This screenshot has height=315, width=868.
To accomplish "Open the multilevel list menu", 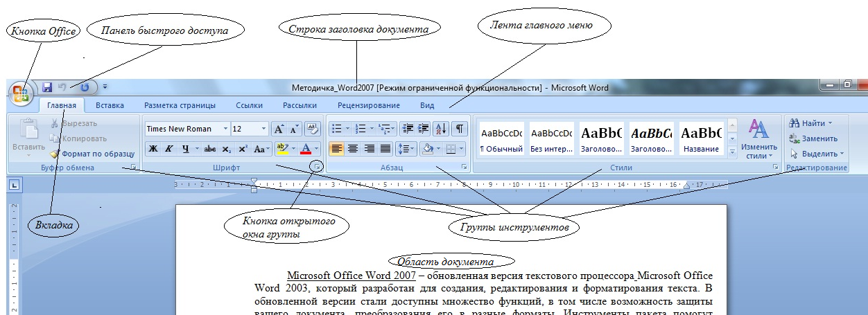I will pos(385,129).
